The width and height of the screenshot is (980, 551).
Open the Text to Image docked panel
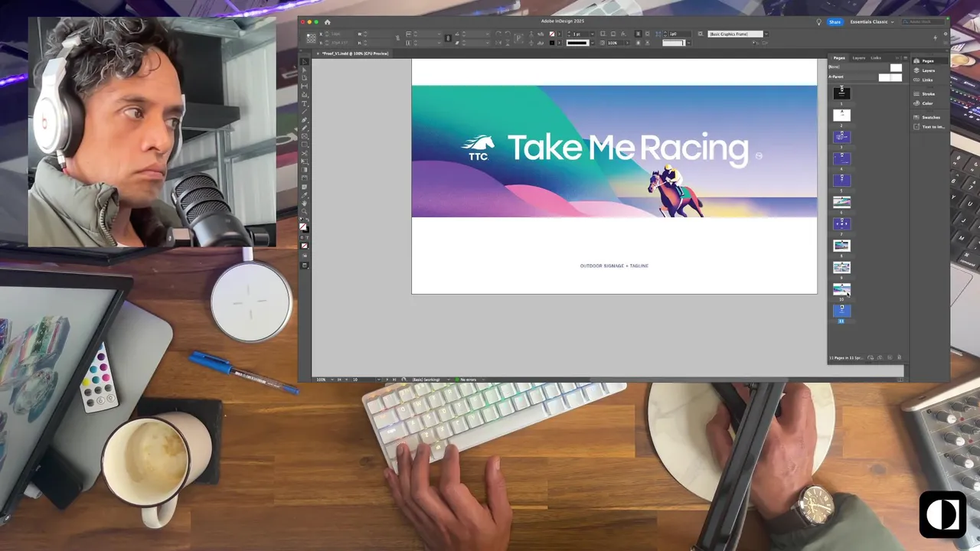[x=929, y=127]
